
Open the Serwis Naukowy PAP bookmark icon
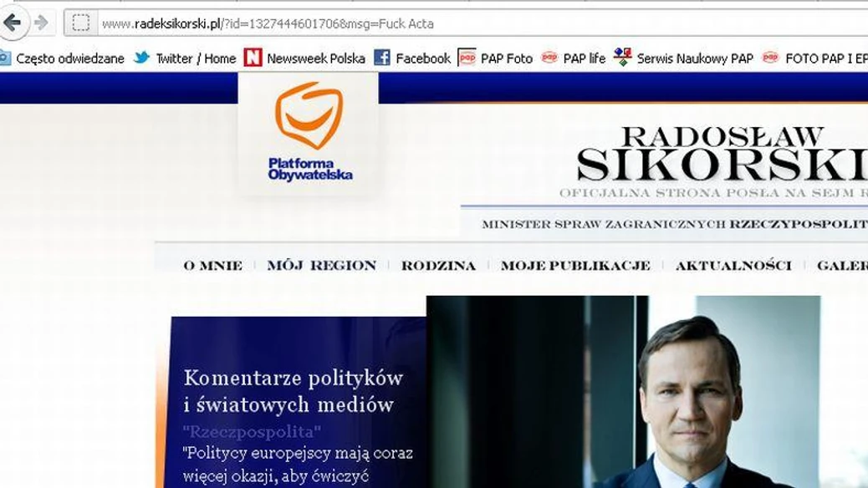coord(622,57)
